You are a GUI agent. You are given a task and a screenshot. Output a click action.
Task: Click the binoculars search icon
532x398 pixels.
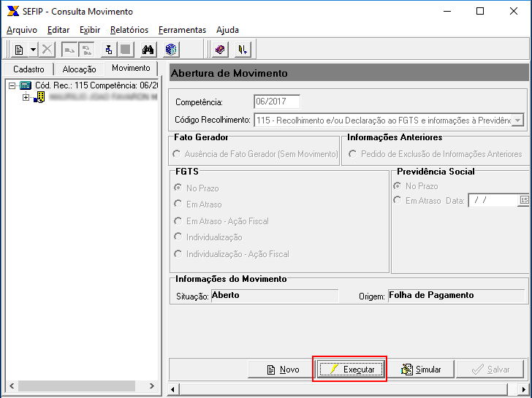coord(148,50)
